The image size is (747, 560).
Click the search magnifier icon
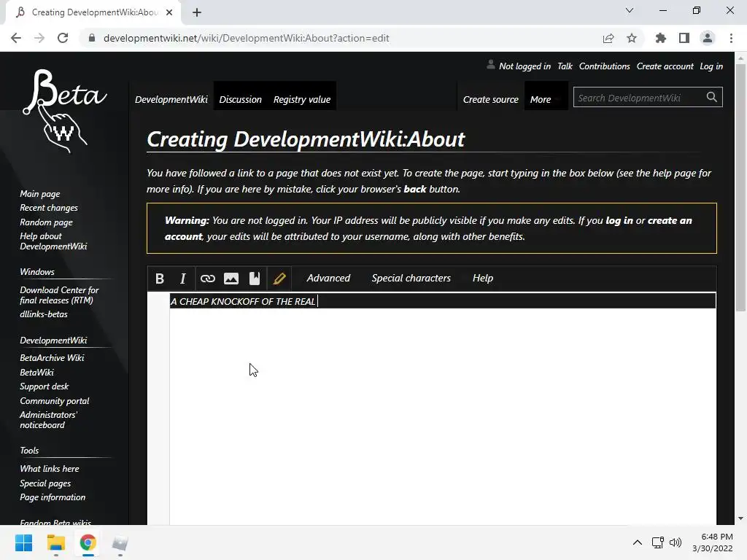(712, 97)
